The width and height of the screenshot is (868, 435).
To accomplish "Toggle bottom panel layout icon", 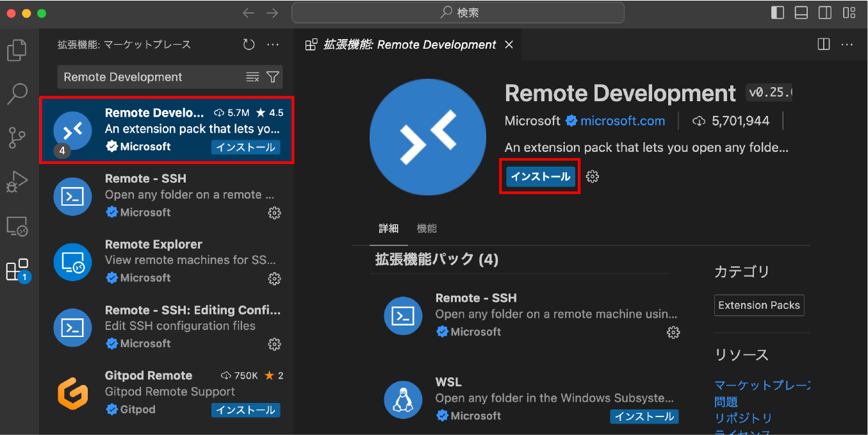I will pyautogui.click(x=801, y=12).
